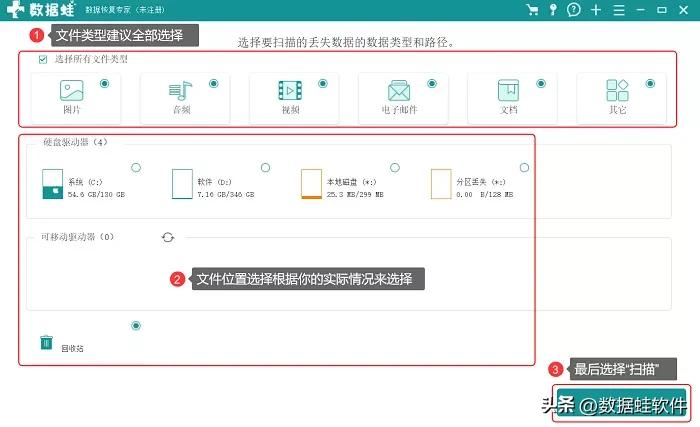Click the 回收站 recycle bin icon
Image resolution: width=700 pixels, height=427 pixels.
coord(46,343)
